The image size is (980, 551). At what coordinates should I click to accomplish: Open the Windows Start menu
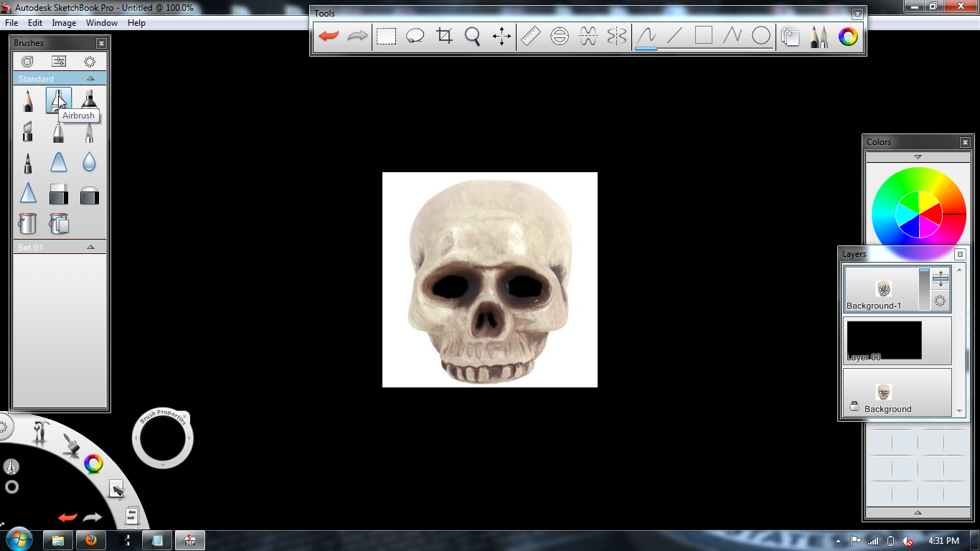tap(18, 539)
